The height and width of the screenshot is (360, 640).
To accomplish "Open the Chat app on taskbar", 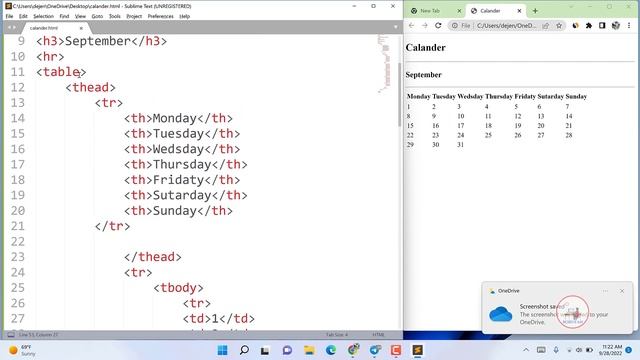I will (287, 350).
